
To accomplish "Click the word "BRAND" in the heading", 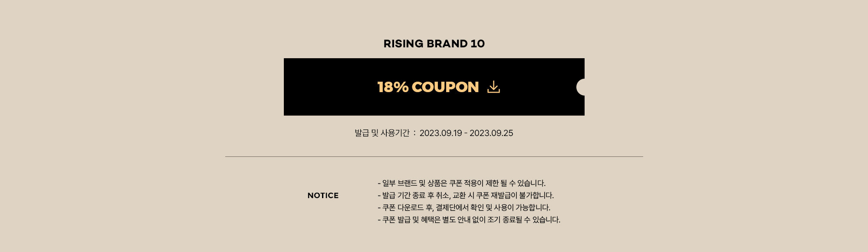I will pos(447,43).
